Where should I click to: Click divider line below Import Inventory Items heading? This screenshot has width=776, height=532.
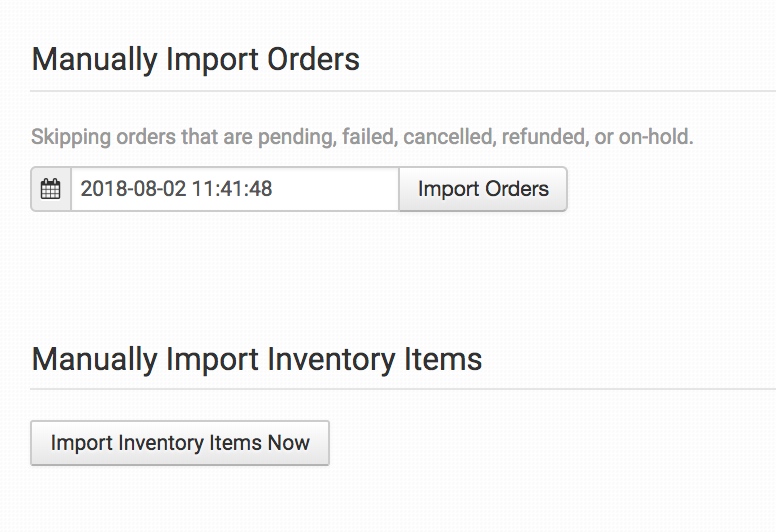(x=400, y=389)
